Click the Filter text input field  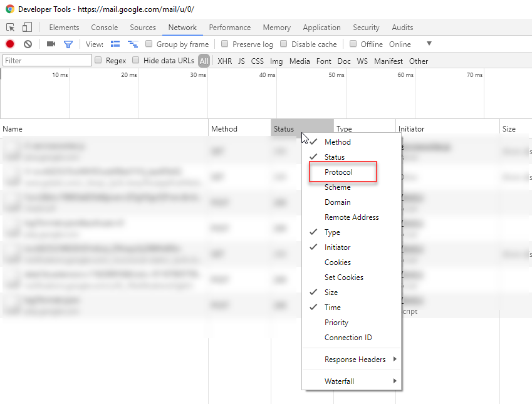[47, 61]
